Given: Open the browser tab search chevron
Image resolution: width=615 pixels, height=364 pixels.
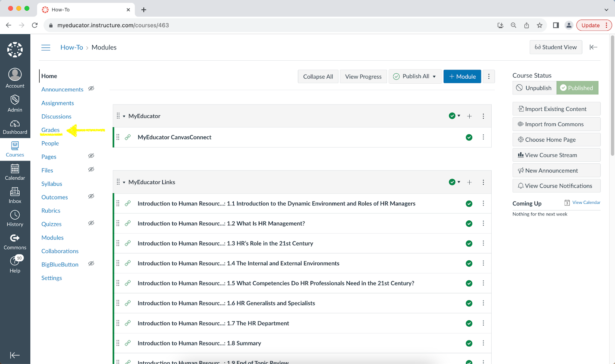Looking at the screenshot, I should click(x=607, y=10).
